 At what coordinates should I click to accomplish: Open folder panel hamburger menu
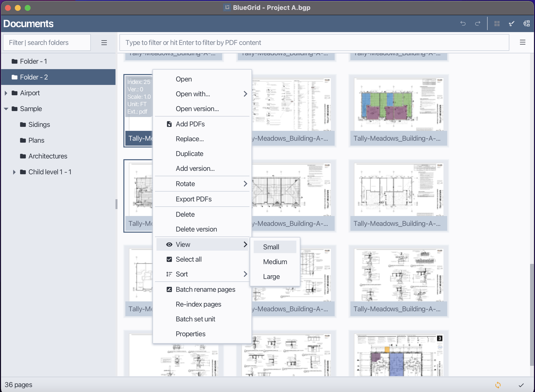pos(104,43)
